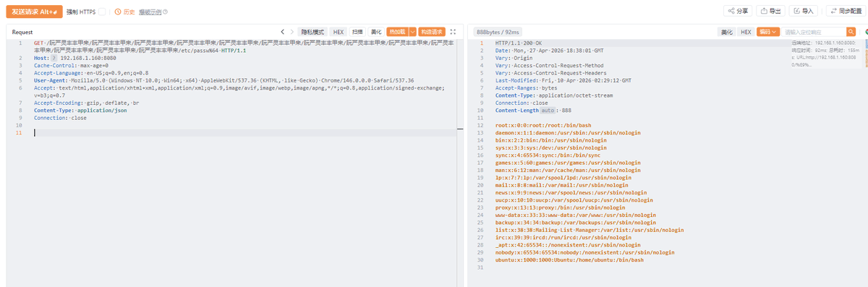Image resolution: width=868 pixels, height=287 pixels.
Task: Click the Last-Modified response header line
Action: (563, 80)
